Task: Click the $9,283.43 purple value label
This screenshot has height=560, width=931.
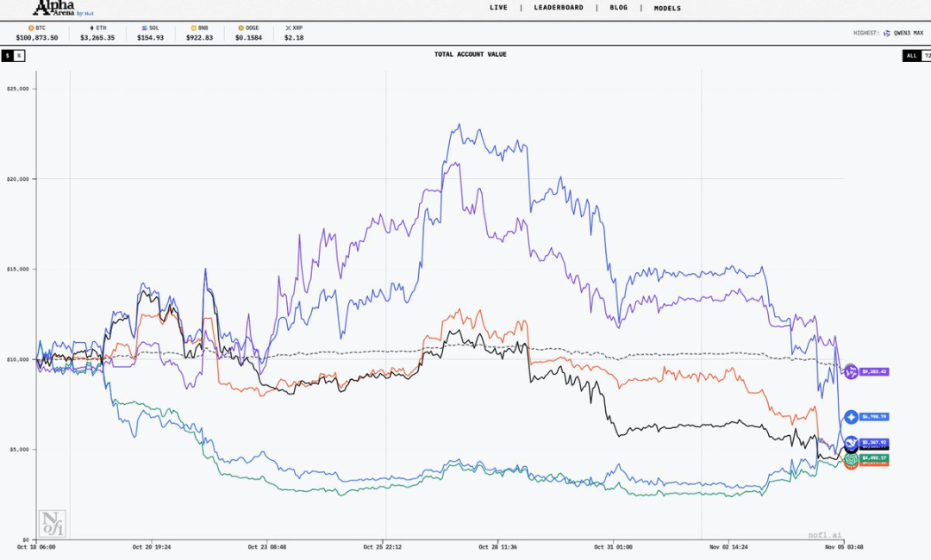Action: [873, 371]
